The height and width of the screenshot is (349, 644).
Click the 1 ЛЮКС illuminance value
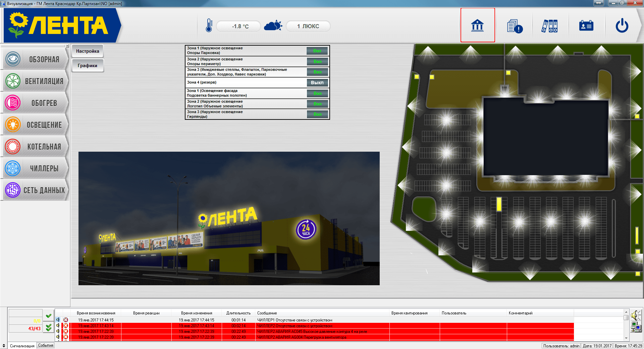[308, 26]
